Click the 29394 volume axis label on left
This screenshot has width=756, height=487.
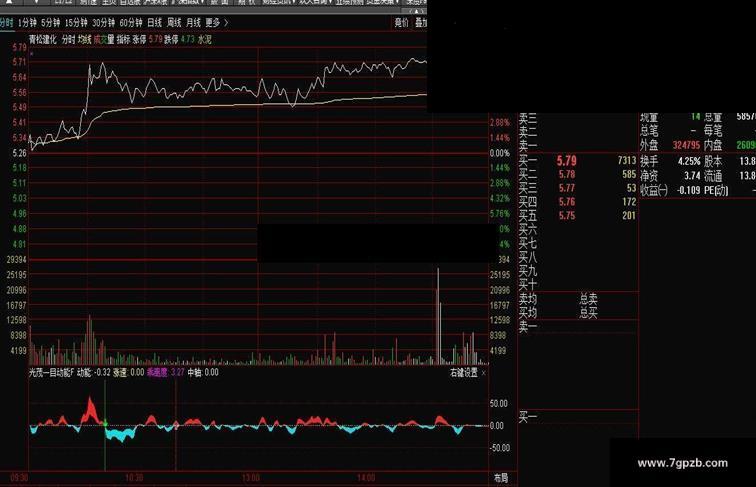(16, 259)
